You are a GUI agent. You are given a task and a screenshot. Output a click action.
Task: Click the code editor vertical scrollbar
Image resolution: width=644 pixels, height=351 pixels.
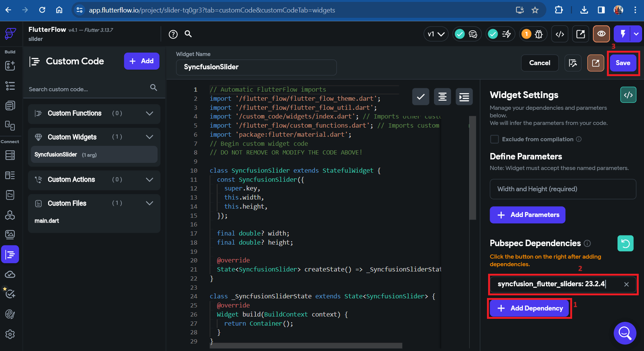(473, 168)
